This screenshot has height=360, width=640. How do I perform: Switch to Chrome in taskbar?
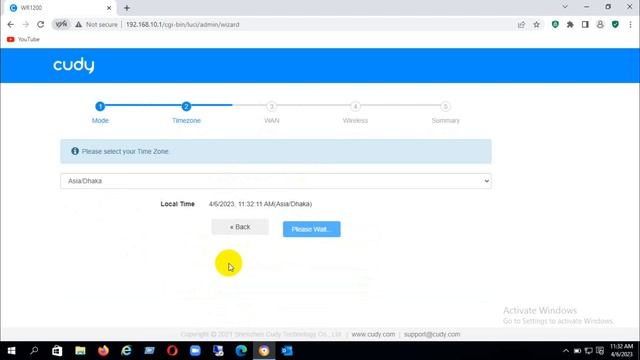pos(264,351)
